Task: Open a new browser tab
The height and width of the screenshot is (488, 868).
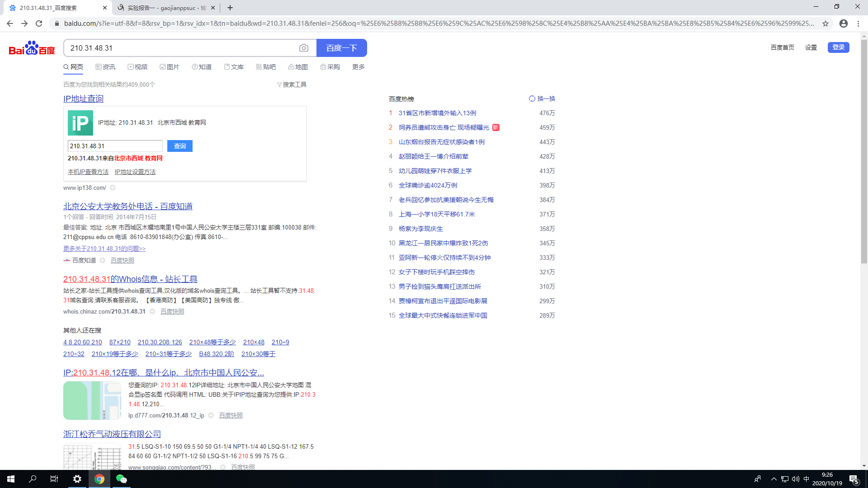Action: (230, 8)
